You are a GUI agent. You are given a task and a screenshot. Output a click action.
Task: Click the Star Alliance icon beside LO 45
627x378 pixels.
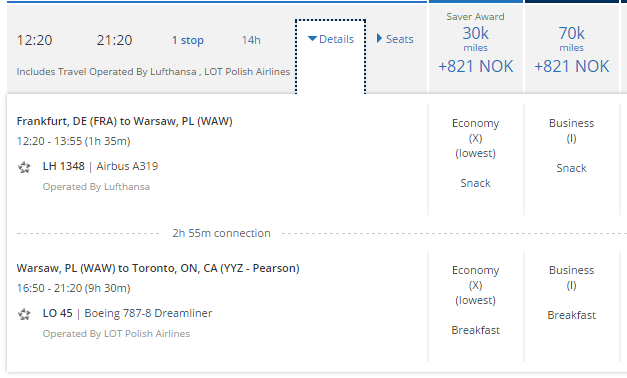(x=24, y=314)
